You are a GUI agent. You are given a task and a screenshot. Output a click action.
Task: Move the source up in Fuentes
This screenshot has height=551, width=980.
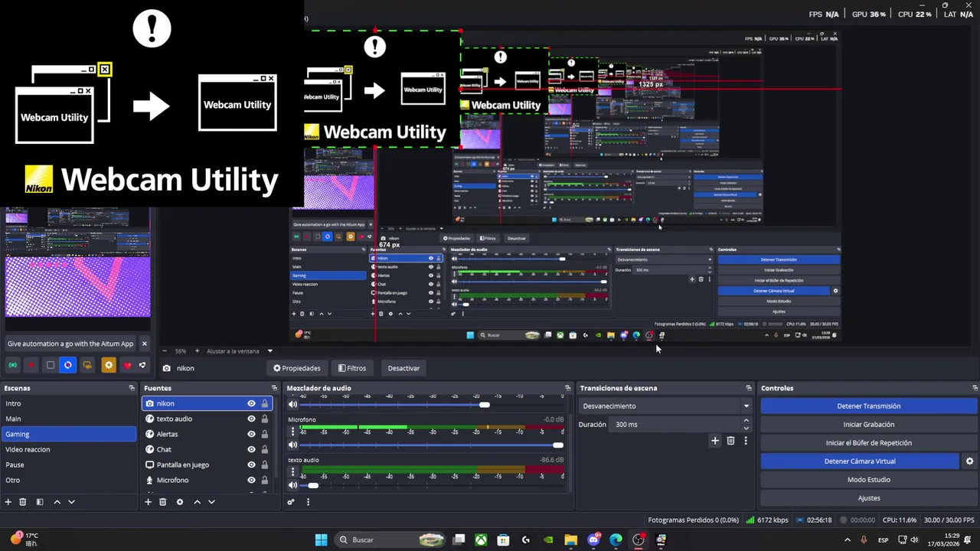click(197, 502)
